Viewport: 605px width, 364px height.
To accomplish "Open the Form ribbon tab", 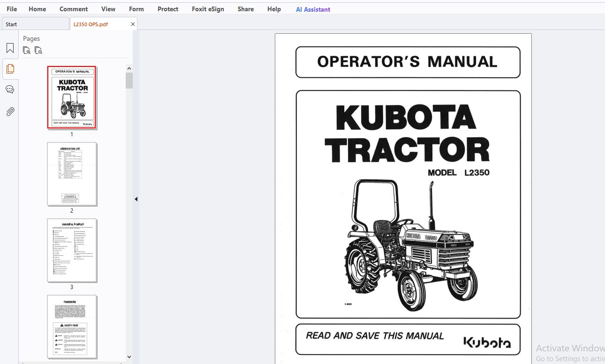I will pos(136,9).
